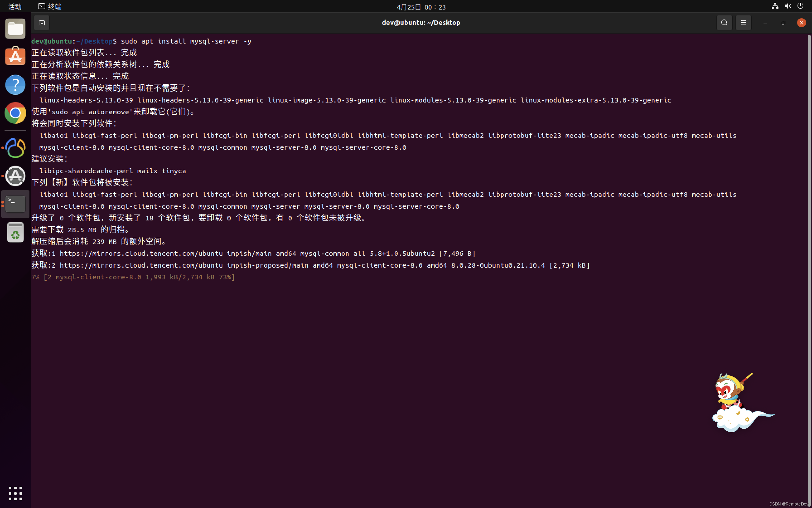Click the volume icon in top bar
Image resolution: width=812 pixels, height=508 pixels.
point(788,6)
